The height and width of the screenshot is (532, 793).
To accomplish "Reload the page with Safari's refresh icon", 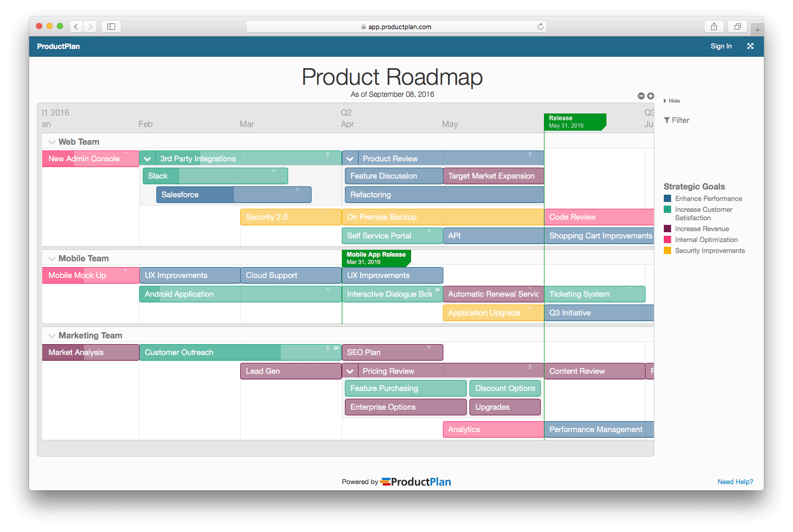I will [x=540, y=26].
